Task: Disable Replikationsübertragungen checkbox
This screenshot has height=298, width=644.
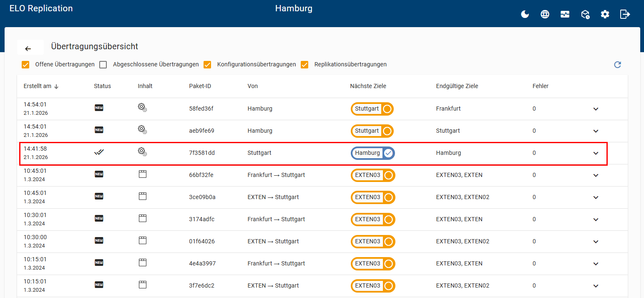Action: click(304, 65)
